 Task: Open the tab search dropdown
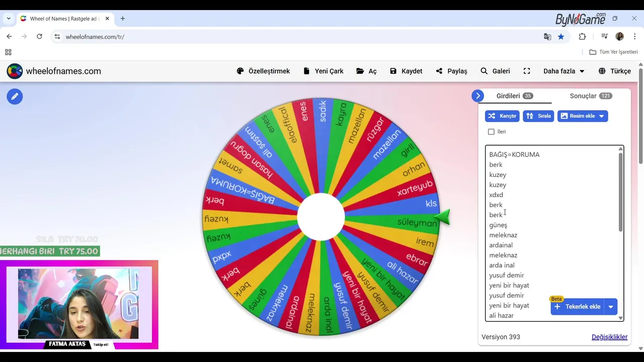[x=9, y=19]
